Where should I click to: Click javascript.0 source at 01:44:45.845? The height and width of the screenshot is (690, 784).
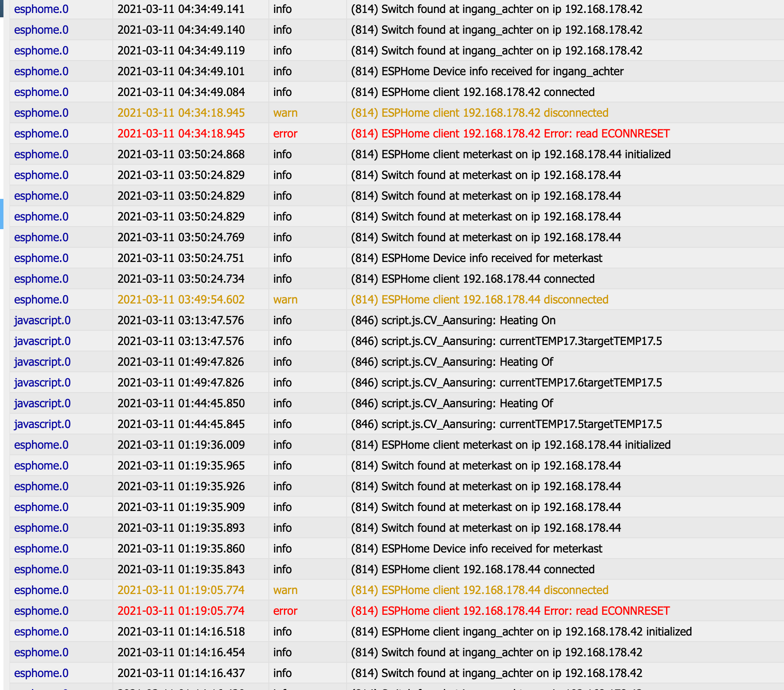42,424
